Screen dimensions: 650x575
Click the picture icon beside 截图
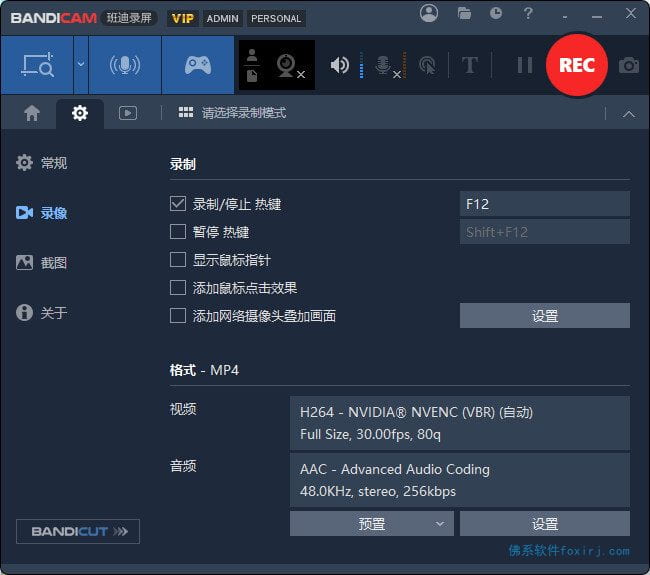[24, 262]
